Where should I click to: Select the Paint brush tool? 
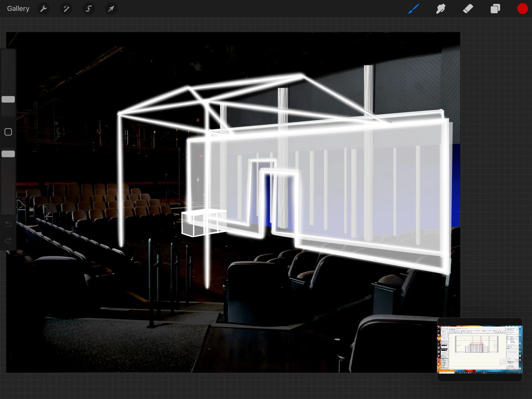413,9
